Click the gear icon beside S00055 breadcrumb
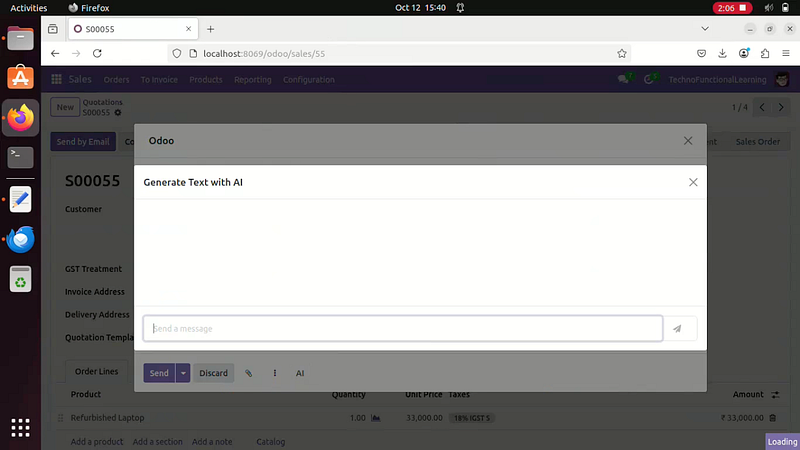This screenshot has width=800, height=450. 118,113
